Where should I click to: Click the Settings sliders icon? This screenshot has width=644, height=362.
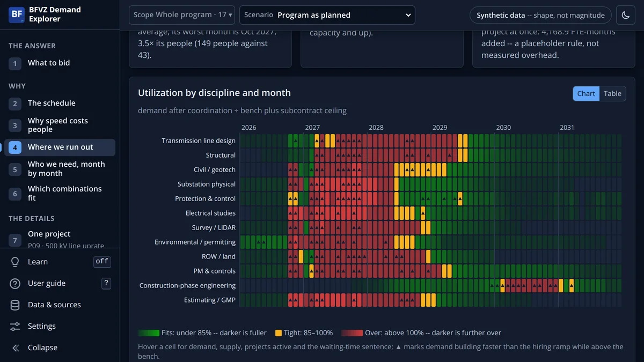[x=15, y=326]
